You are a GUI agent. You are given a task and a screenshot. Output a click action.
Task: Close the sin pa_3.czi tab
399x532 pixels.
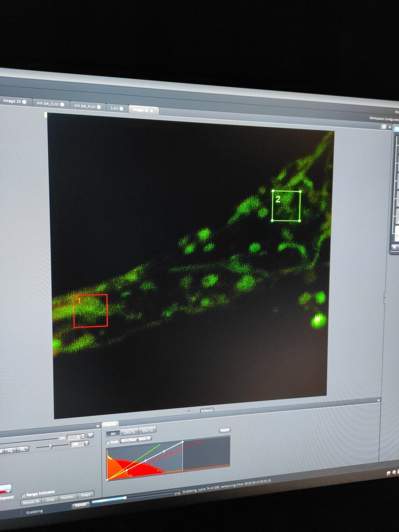coord(62,104)
